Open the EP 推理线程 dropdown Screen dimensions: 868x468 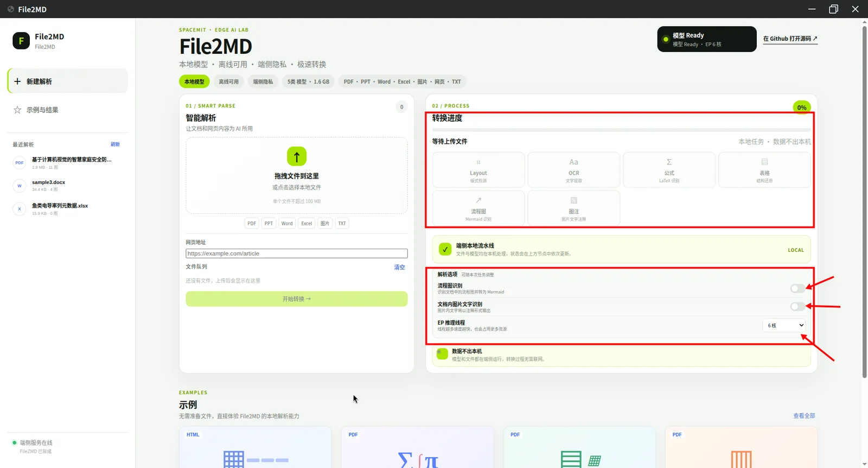[x=784, y=325]
